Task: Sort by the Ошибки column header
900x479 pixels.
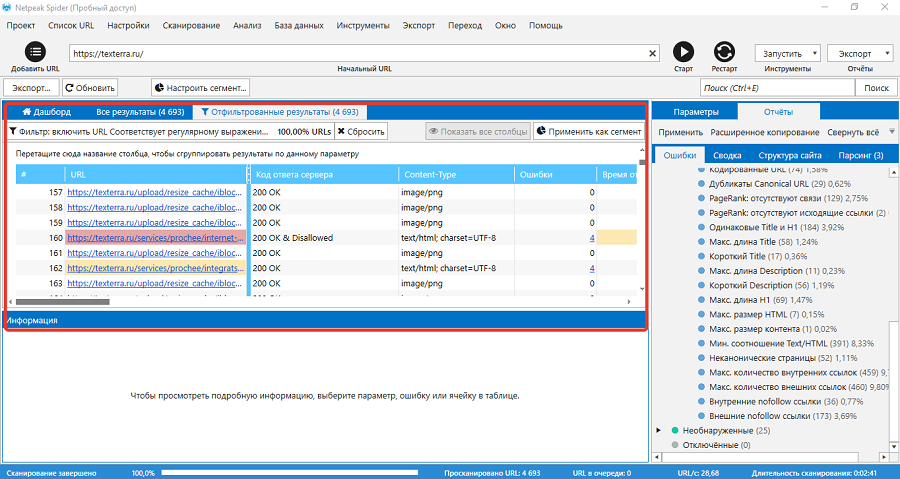Action: (x=555, y=174)
